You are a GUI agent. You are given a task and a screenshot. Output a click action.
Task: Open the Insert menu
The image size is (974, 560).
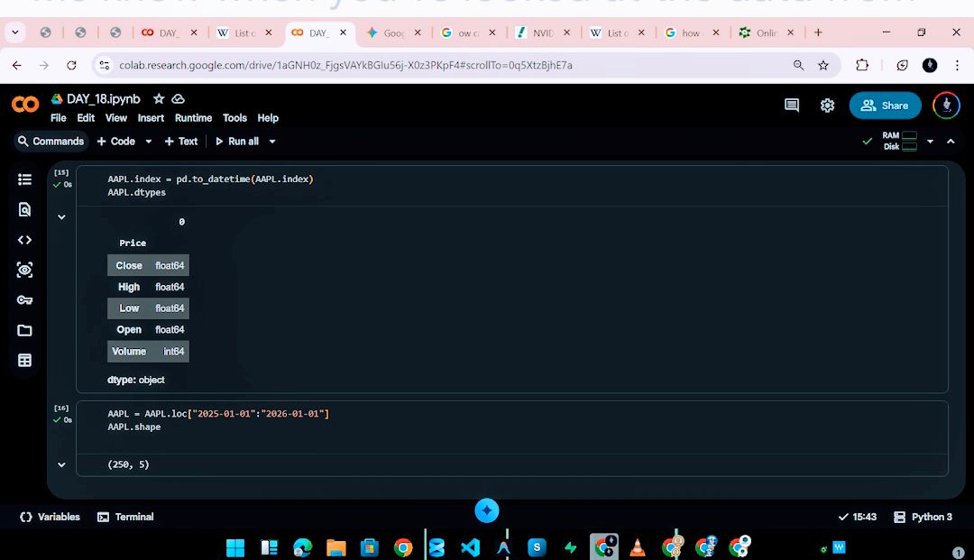tap(151, 118)
